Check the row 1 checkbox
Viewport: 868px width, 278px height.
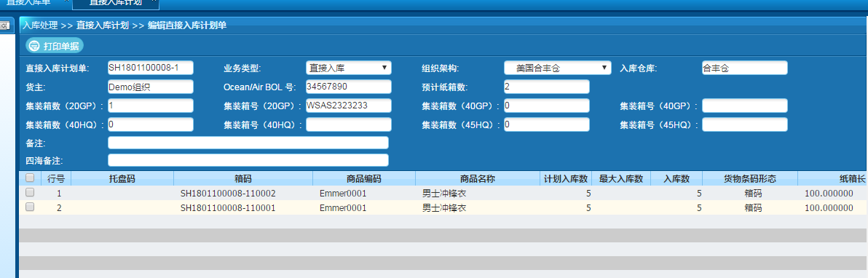(30, 193)
